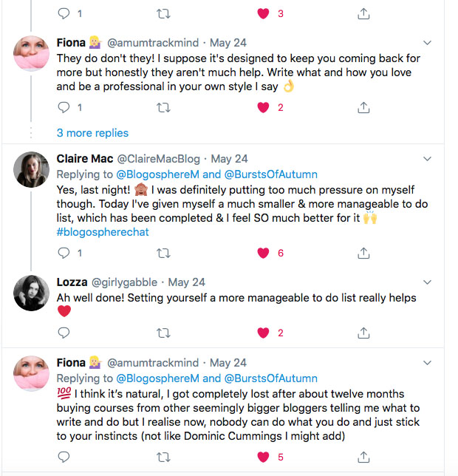
Task: Open @girlygabble profile handle
Action: pos(126,282)
